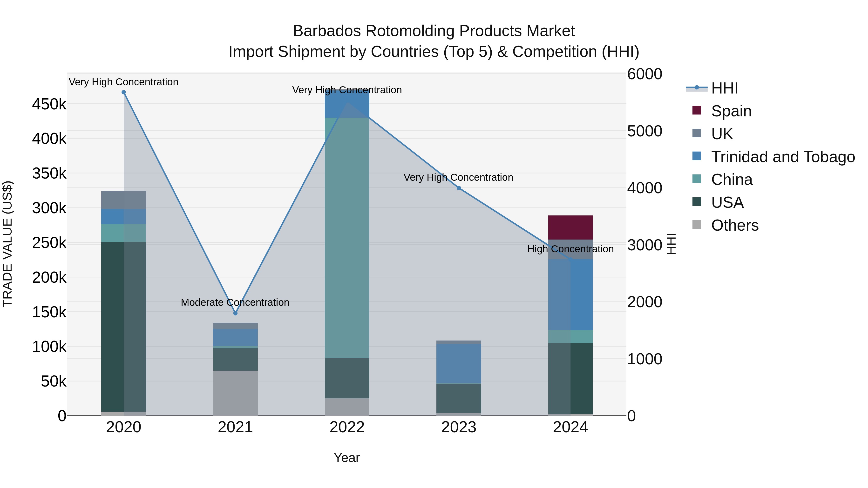Click the Spain maroon legend swatch
Screen dimensions: 868x488
coord(697,110)
